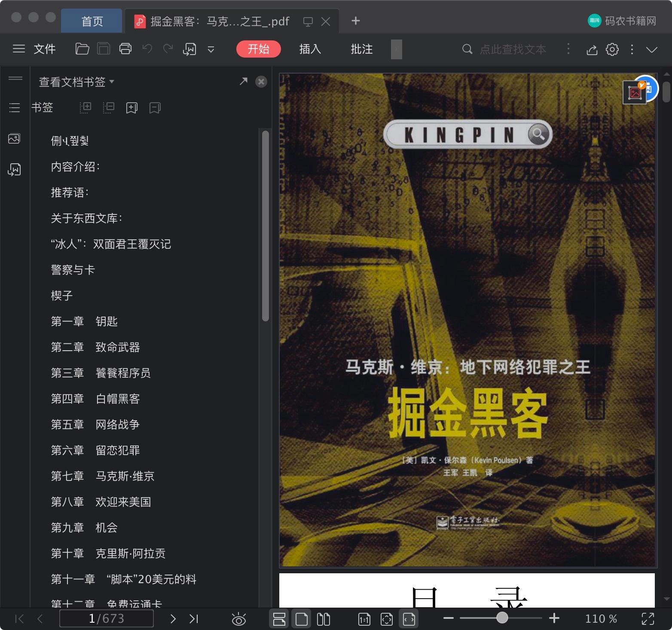This screenshot has width=672, height=630.
Task: Open bookmark 警察与卡
Action: point(73,270)
